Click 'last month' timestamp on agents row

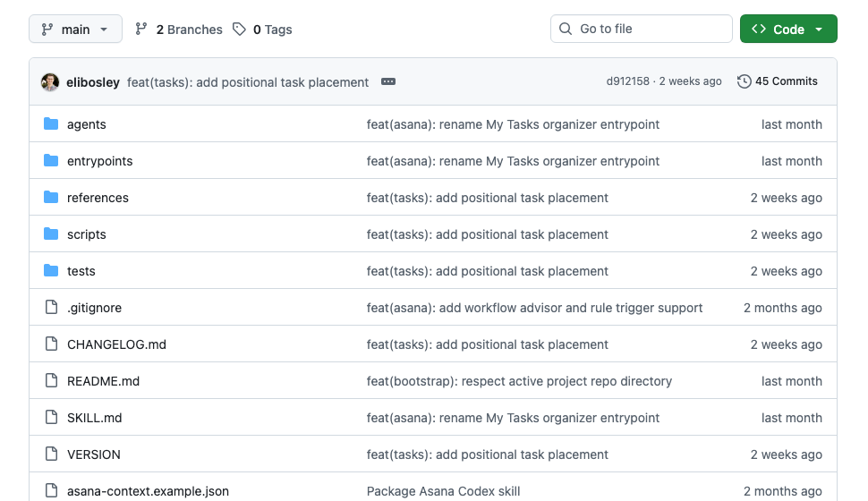pyautogui.click(x=792, y=124)
